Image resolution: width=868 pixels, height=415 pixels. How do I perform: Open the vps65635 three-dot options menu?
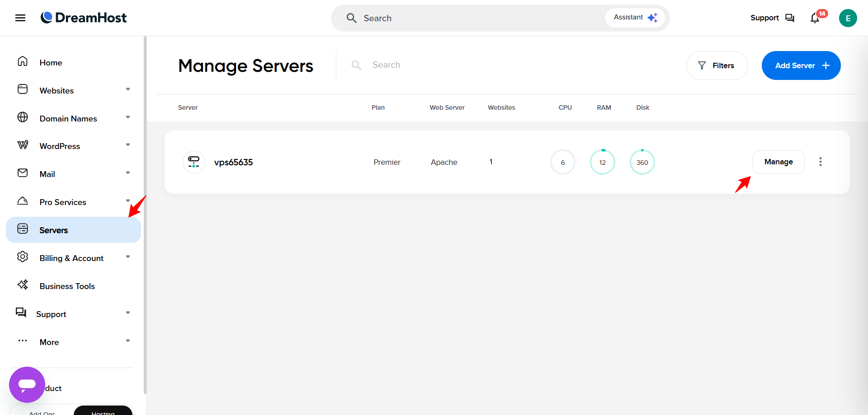[821, 162]
